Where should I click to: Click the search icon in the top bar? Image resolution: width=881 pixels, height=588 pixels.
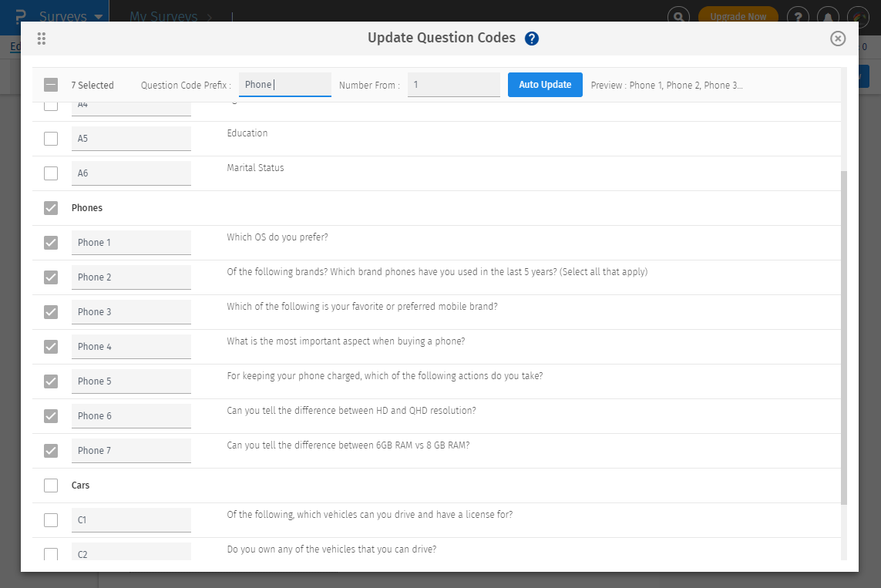coord(678,16)
